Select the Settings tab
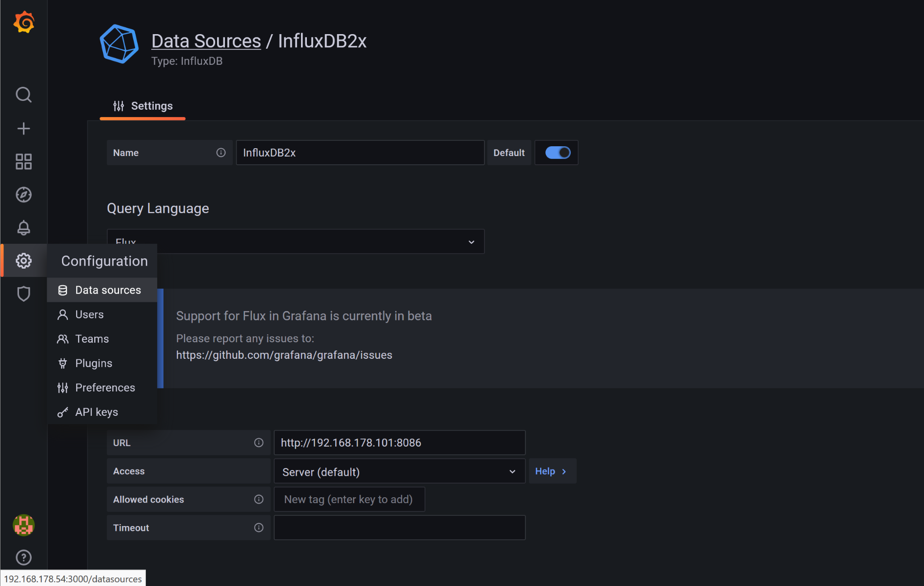924x586 pixels. [x=142, y=106]
